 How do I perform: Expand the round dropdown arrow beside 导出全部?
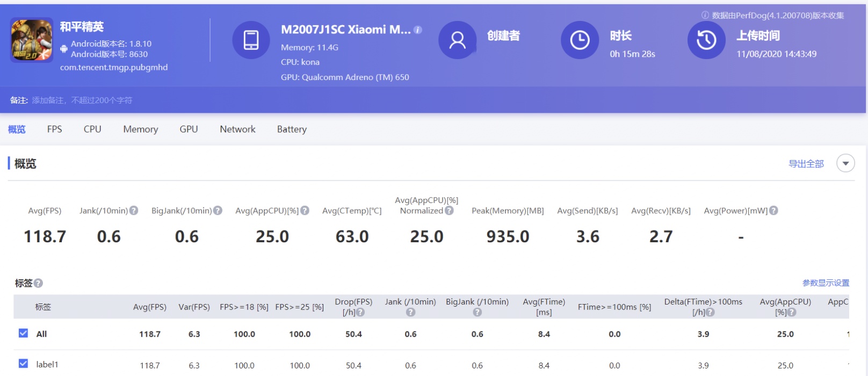tap(845, 163)
